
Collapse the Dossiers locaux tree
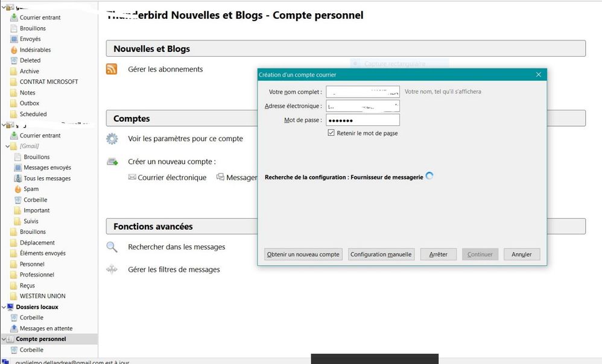point(4,307)
